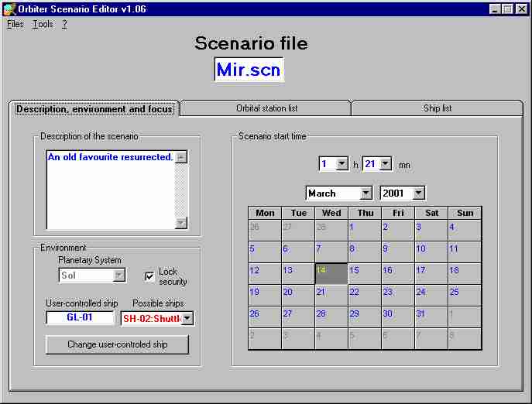
Task: Select March 10 in the calendar
Action: 431,252
